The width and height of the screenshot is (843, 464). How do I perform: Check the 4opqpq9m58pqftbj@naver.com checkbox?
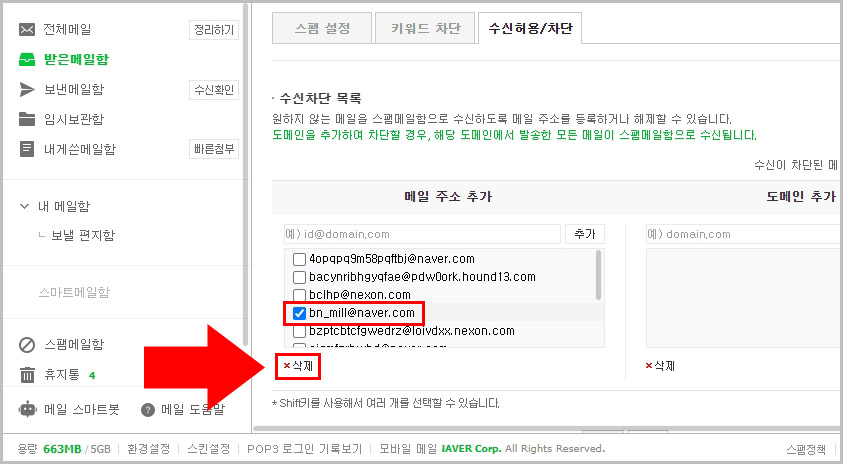(x=299, y=259)
